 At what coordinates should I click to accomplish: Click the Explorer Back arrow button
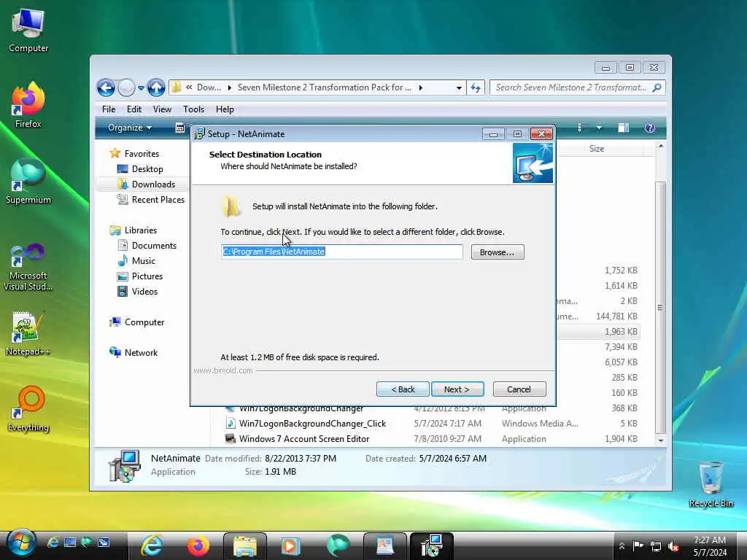click(106, 87)
